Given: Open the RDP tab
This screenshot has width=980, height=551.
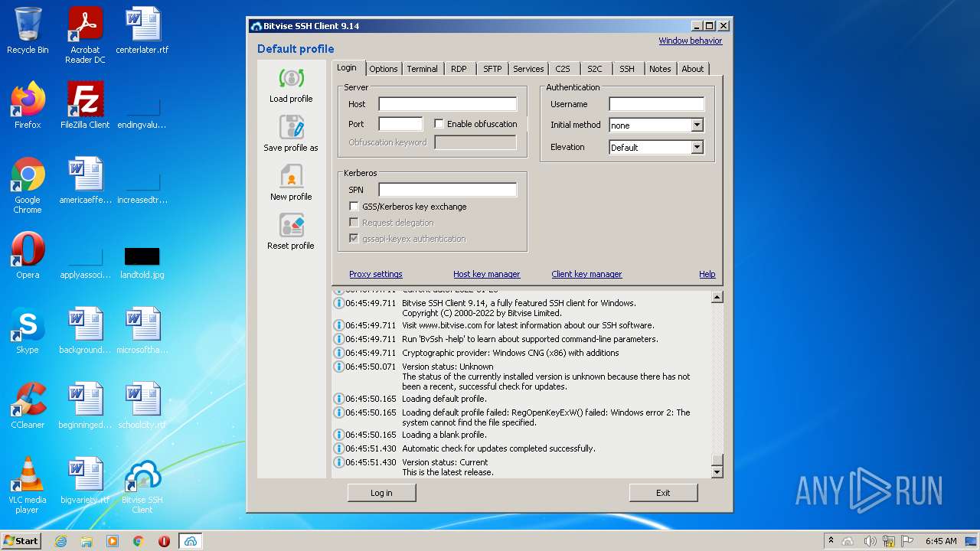Looking at the screenshot, I should point(459,69).
